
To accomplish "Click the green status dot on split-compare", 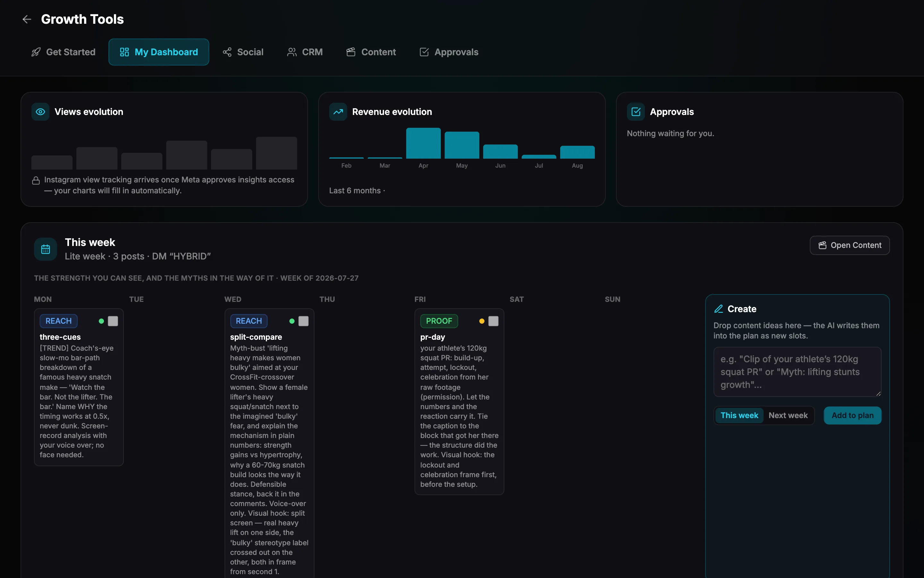I will tap(292, 321).
